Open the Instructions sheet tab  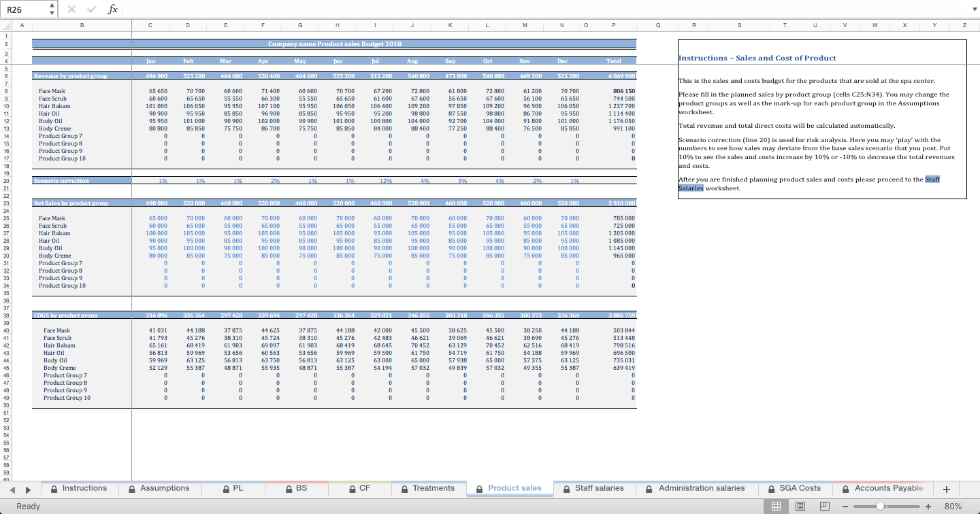click(x=78, y=488)
